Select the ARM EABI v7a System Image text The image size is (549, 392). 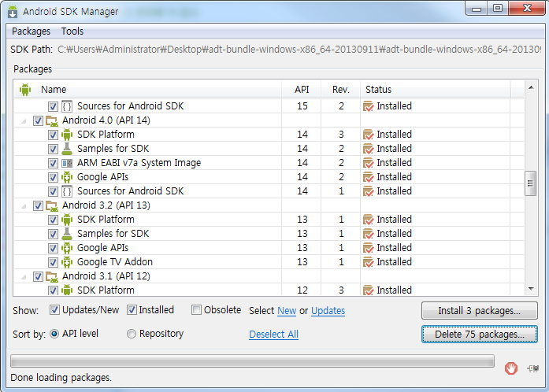tap(139, 163)
